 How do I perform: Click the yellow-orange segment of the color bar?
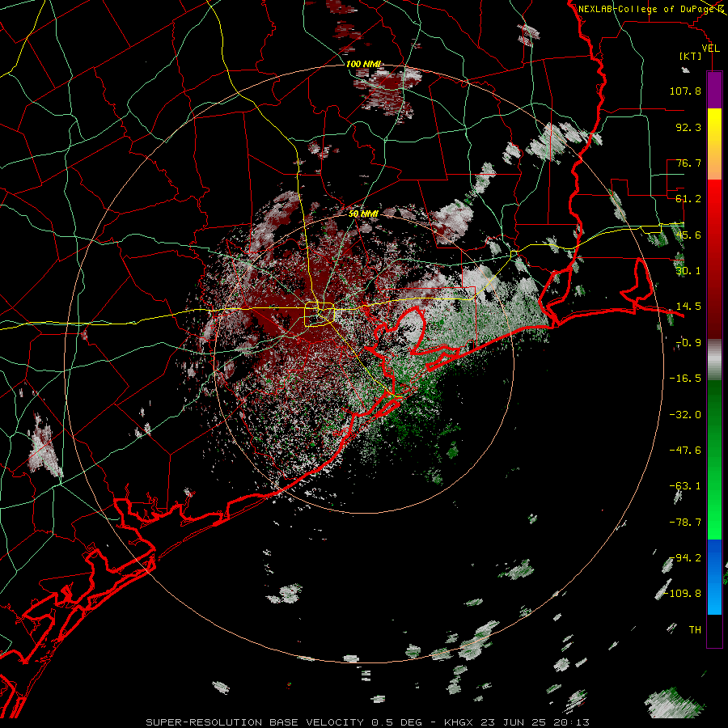[x=714, y=144]
